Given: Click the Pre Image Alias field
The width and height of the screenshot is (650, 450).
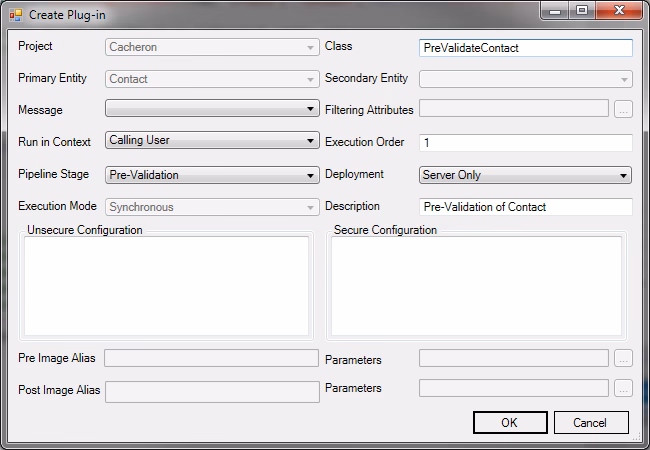Looking at the screenshot, I should tap(211, 358).
